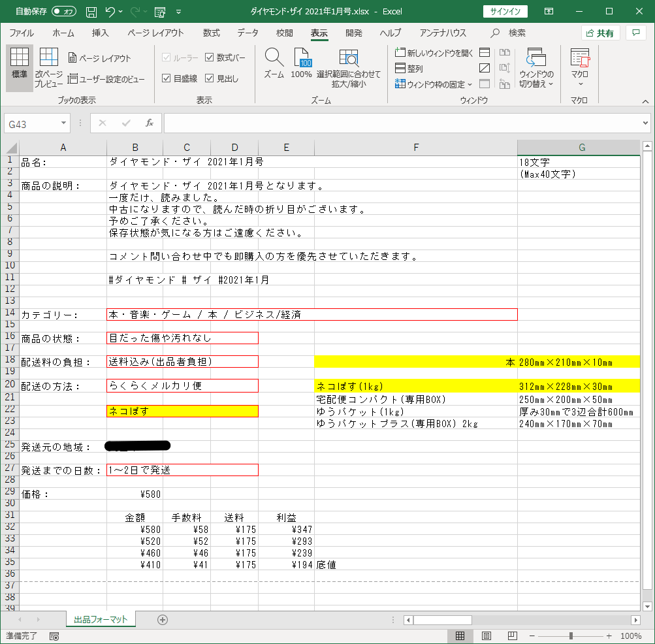Switch to 改ページプレビュー view
655x644 pixels.
(x=49, y=67)
